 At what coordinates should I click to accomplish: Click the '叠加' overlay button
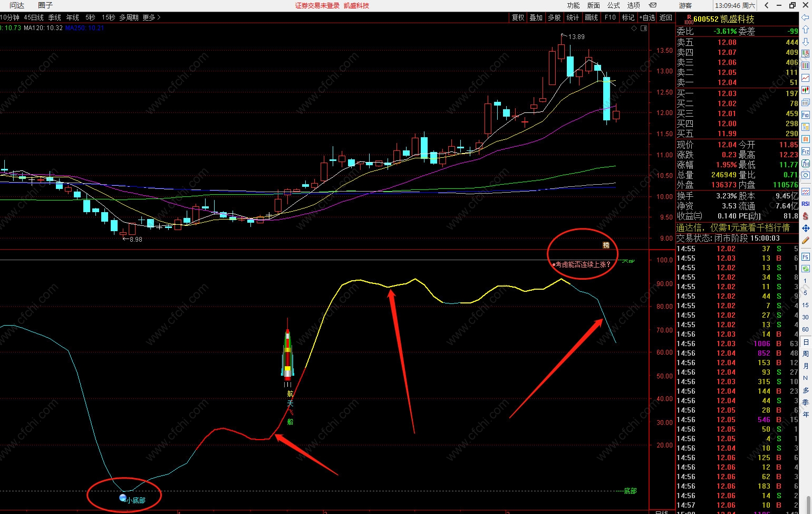[536, 17]
